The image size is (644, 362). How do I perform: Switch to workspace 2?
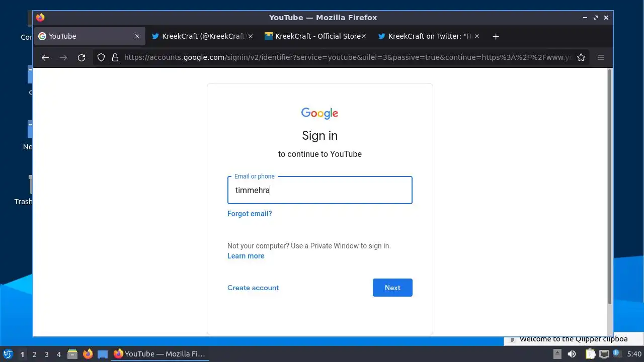point(34,354)
